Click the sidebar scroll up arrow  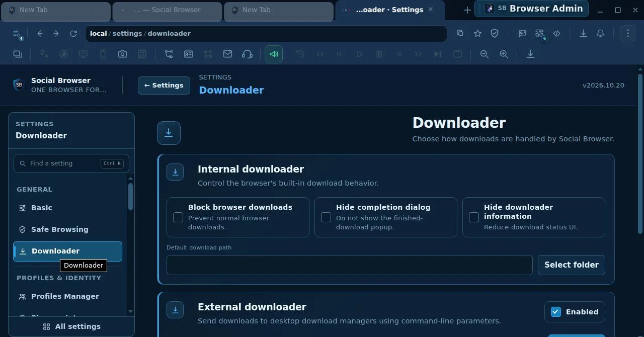tap(131, 178)
